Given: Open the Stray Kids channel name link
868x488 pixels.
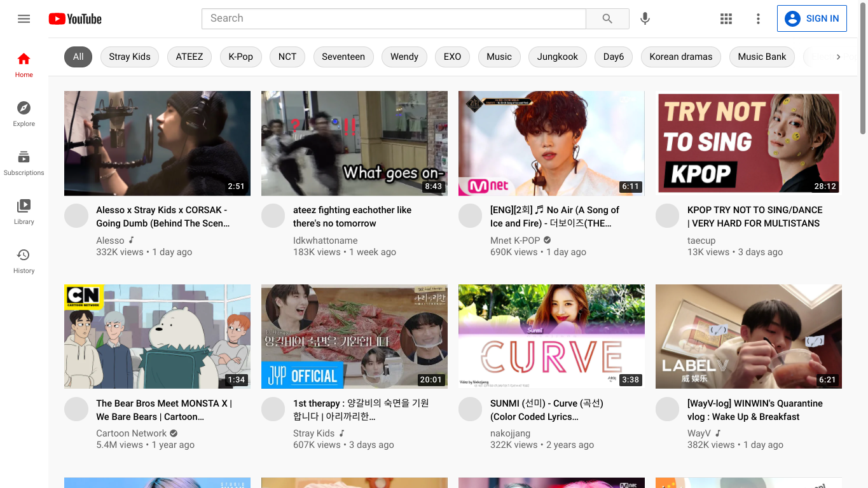Looking at the screenshot, I should (x=313, y=433).
